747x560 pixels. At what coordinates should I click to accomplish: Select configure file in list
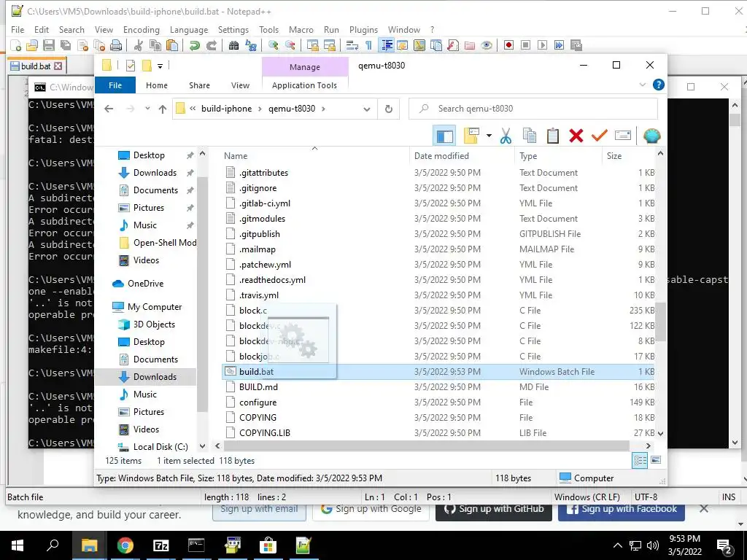[x=258, y=402]
